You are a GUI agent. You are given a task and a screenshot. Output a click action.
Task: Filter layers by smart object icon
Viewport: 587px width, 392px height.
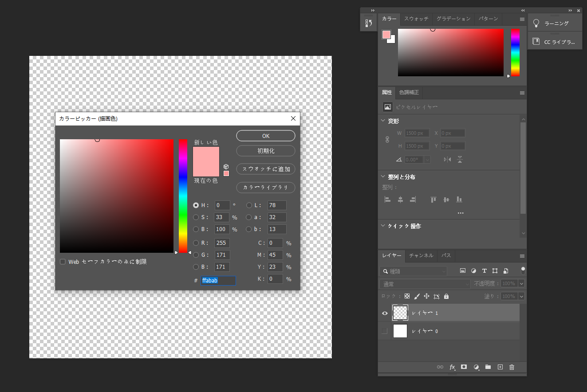(505, 270)
